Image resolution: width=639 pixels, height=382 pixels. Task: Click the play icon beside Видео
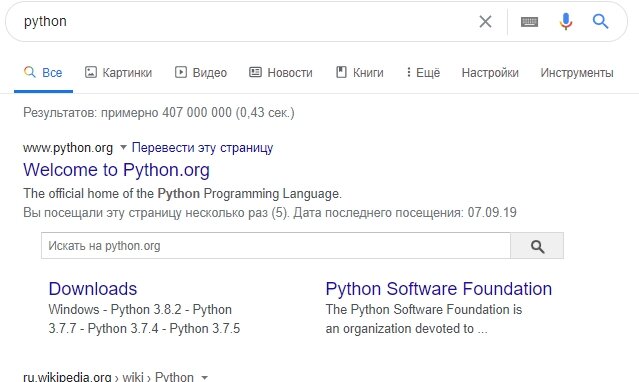pos(181,73)
